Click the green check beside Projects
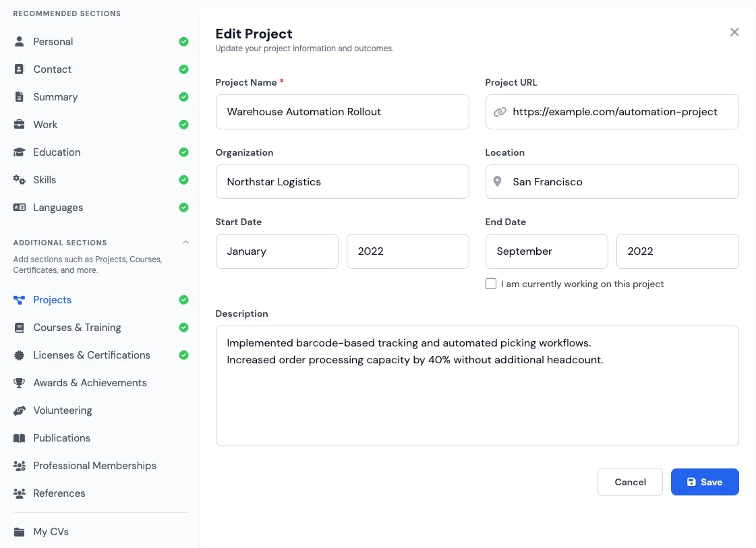The height and width of the screenshot is (548, 756). 183,300
